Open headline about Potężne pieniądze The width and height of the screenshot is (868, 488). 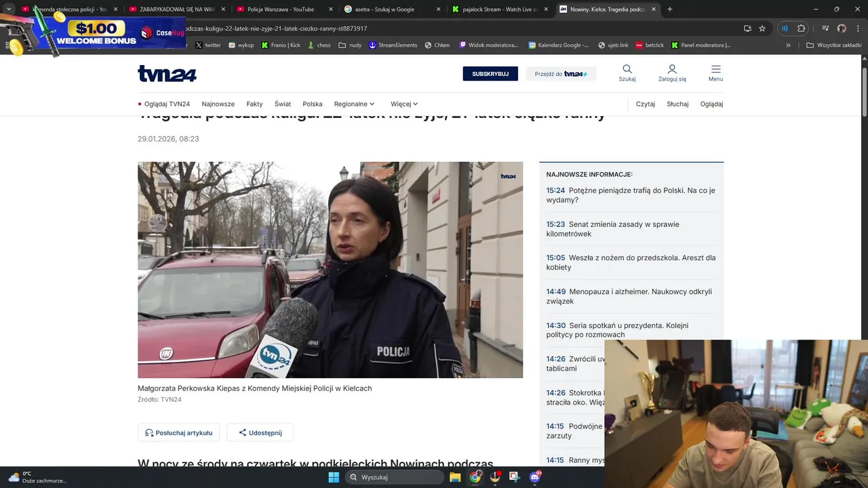(x=631, y=195)
